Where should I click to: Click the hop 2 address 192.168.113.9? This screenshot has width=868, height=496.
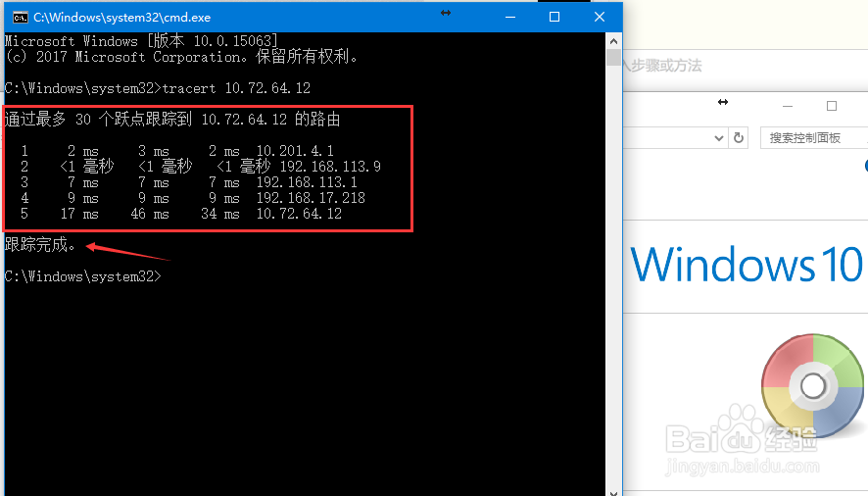pos(330,167)
